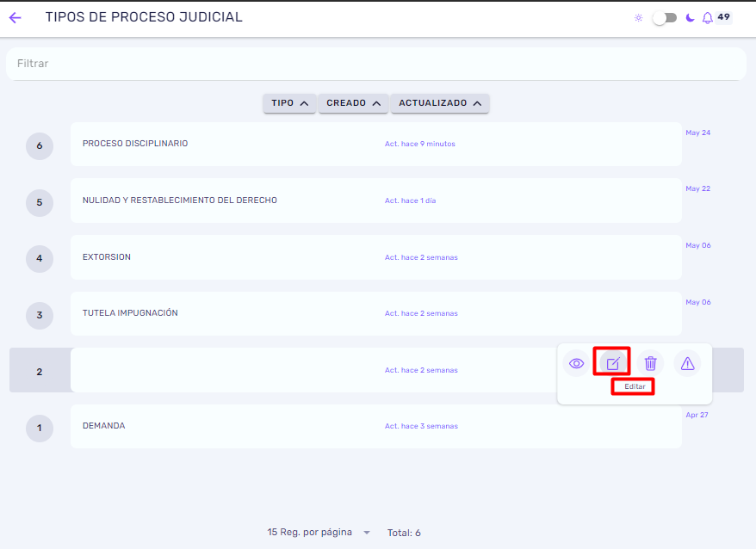
Task: Click the Editar pencil icon
Action: 613,363
